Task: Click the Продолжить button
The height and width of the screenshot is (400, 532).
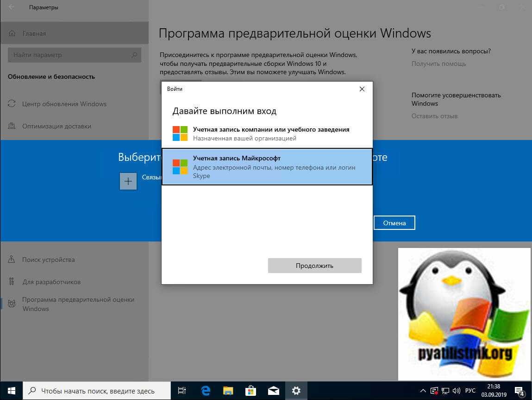Action: point(314,266)
